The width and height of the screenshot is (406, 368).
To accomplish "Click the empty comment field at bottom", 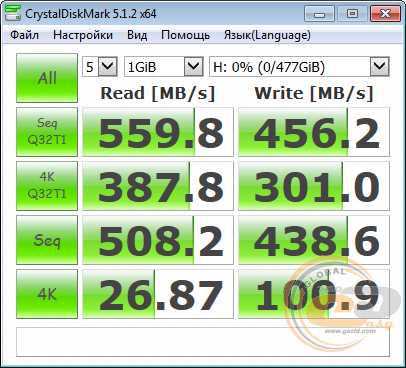I will pyautogui.click(x=203, y=342).
